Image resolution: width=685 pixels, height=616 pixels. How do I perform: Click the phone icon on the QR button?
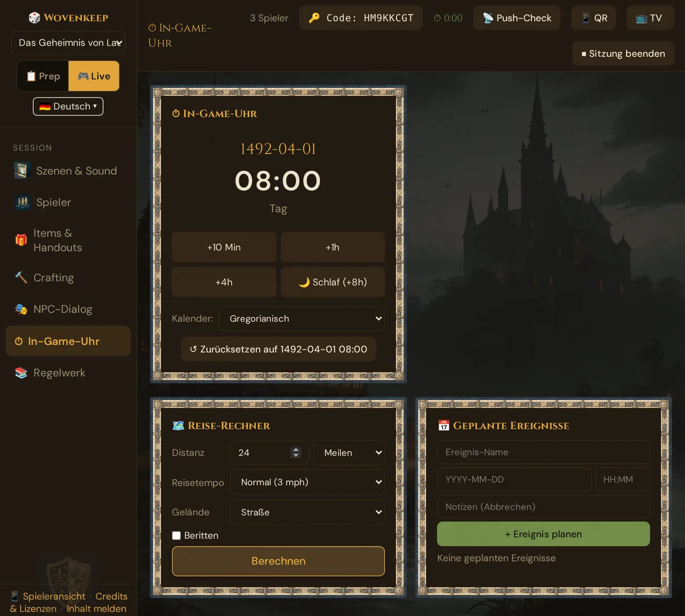585,18
